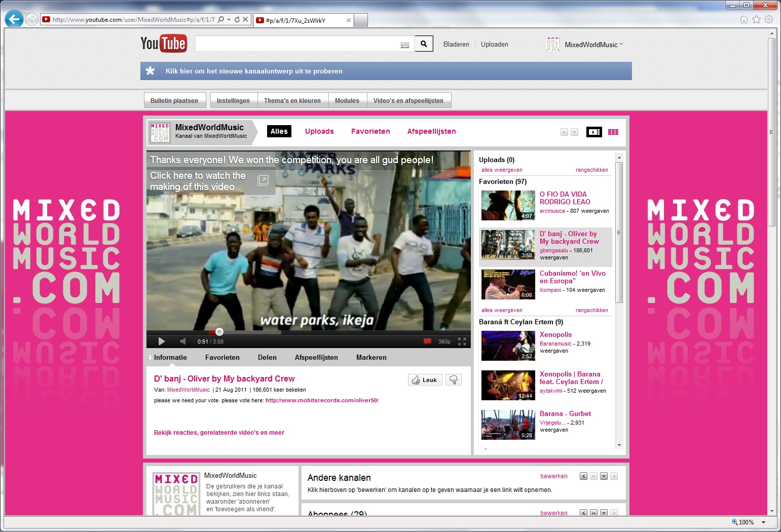The height and width of the screenshot is (532, 781).
Task: Open browser home icon
Action: 744,19
